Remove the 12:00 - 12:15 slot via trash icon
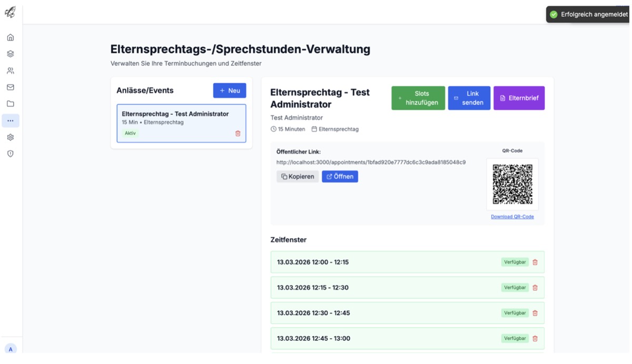The width and height of the screenshot is (632, 364). [x=535, y=261]
